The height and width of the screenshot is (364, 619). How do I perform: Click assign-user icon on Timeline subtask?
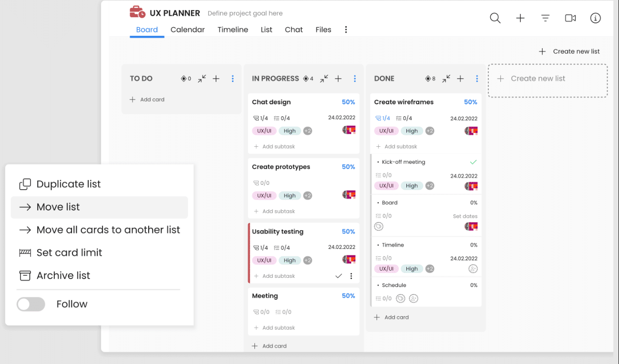pos(473,269)
